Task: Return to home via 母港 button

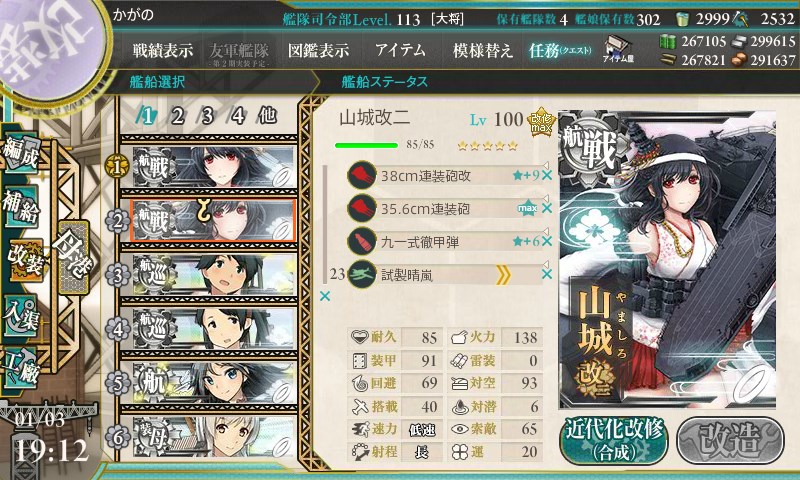Action: tap(74, 257)
